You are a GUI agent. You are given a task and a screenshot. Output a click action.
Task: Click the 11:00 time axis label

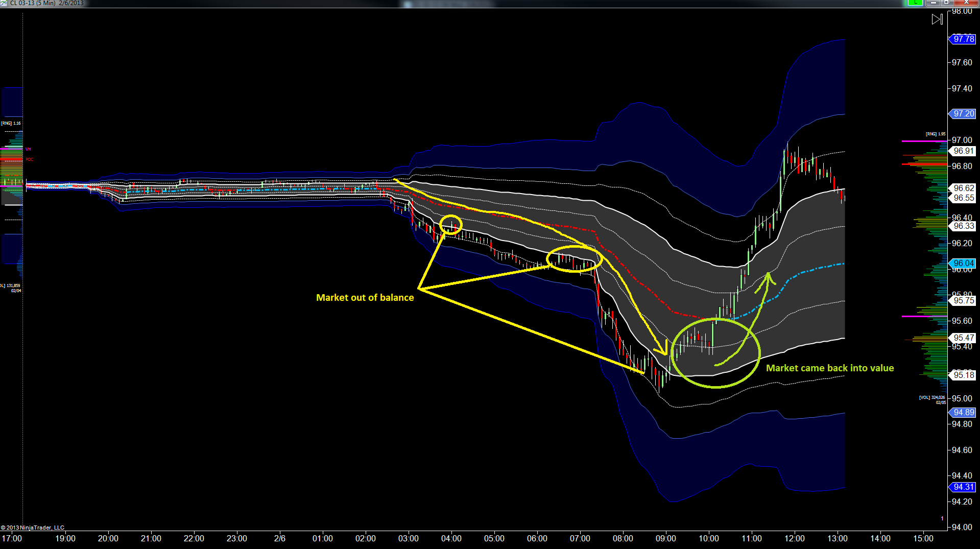pyautogui.click(x=752, y=538)
